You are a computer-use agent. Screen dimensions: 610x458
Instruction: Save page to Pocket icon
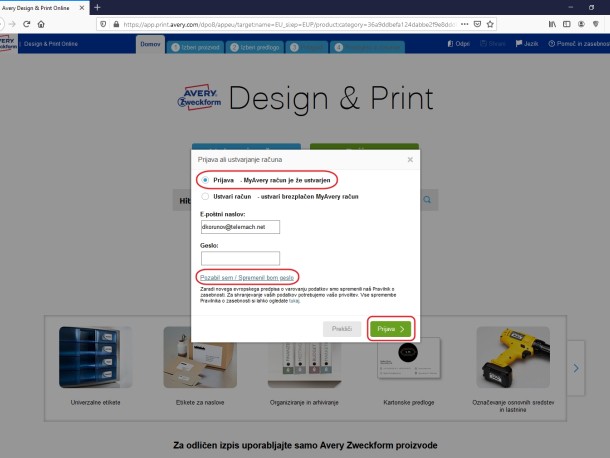tap(477, 24)
